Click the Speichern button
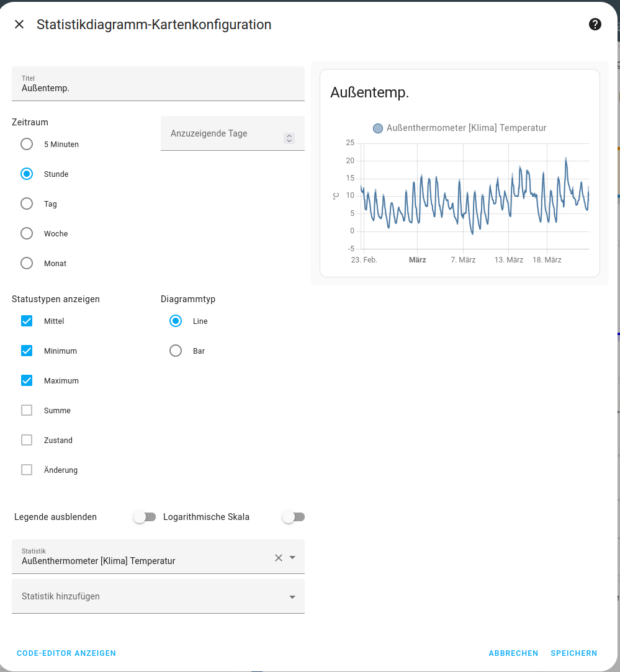The width and height of the screenshot is (620, 672). (573, 653)
